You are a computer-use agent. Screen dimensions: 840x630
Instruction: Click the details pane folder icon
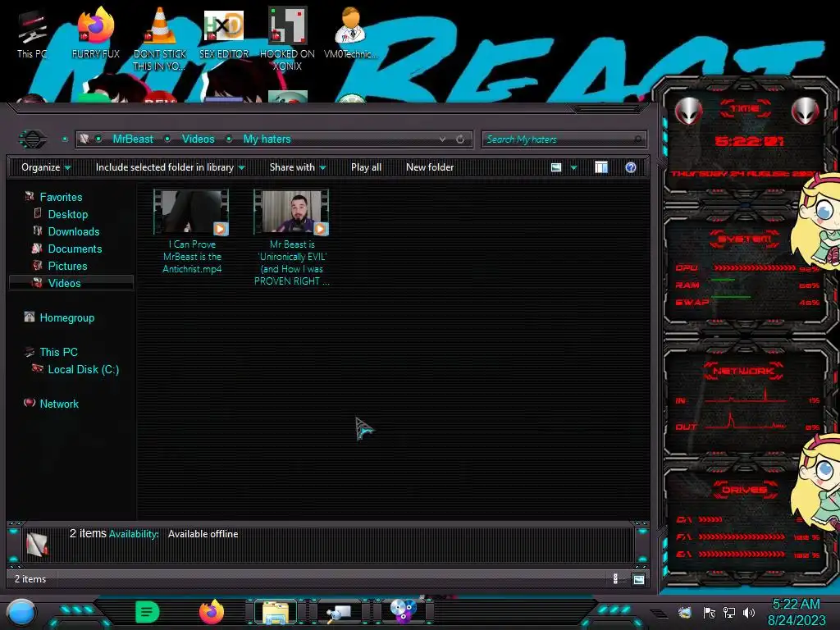click(36, 545)
